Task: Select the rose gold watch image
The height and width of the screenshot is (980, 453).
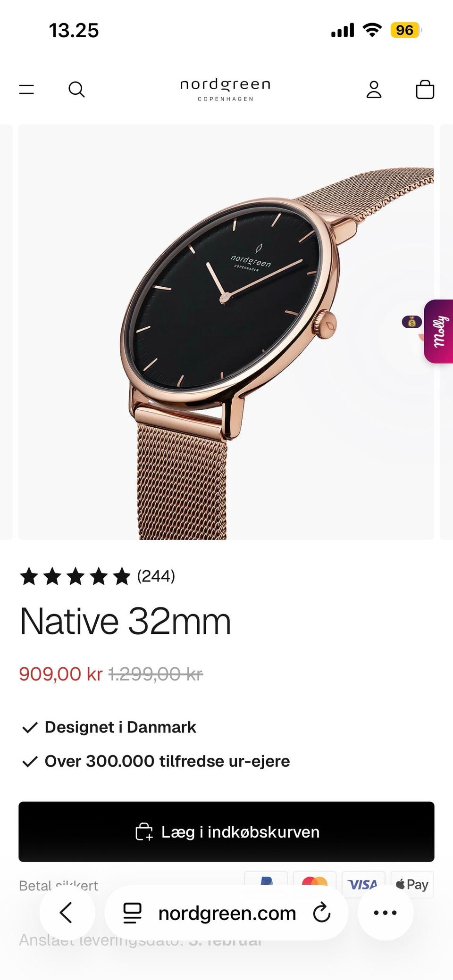Action: [x=226, y=332]
